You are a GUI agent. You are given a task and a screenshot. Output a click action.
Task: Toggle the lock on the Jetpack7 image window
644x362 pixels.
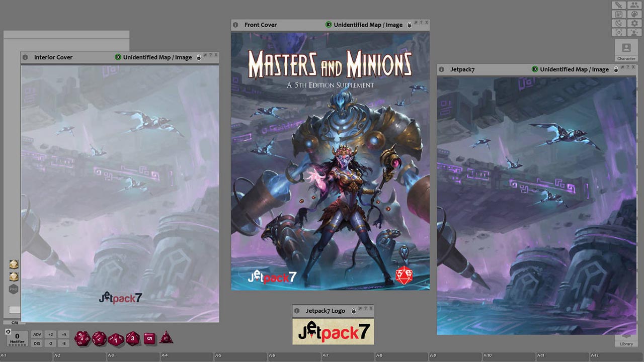tap(615, 69)
